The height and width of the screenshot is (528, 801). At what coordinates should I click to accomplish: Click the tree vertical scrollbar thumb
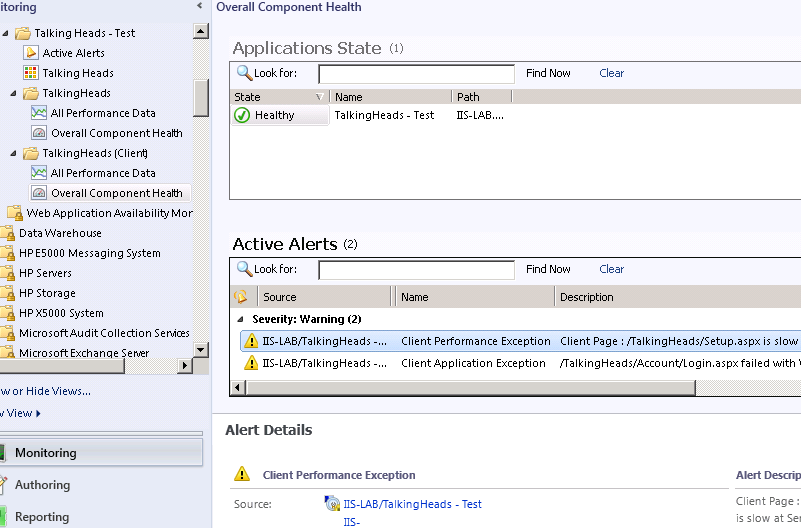click(201, 98)
